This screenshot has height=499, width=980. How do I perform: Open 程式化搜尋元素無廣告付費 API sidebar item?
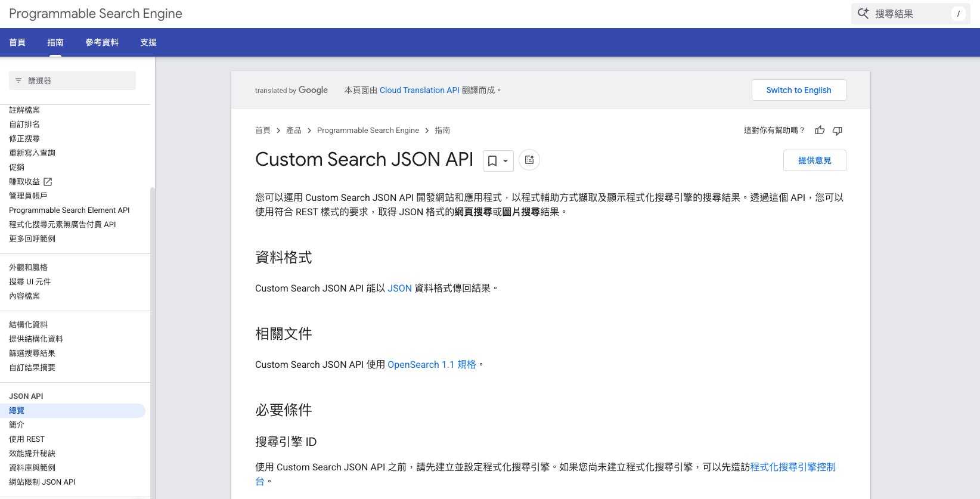tap(63, 225)
